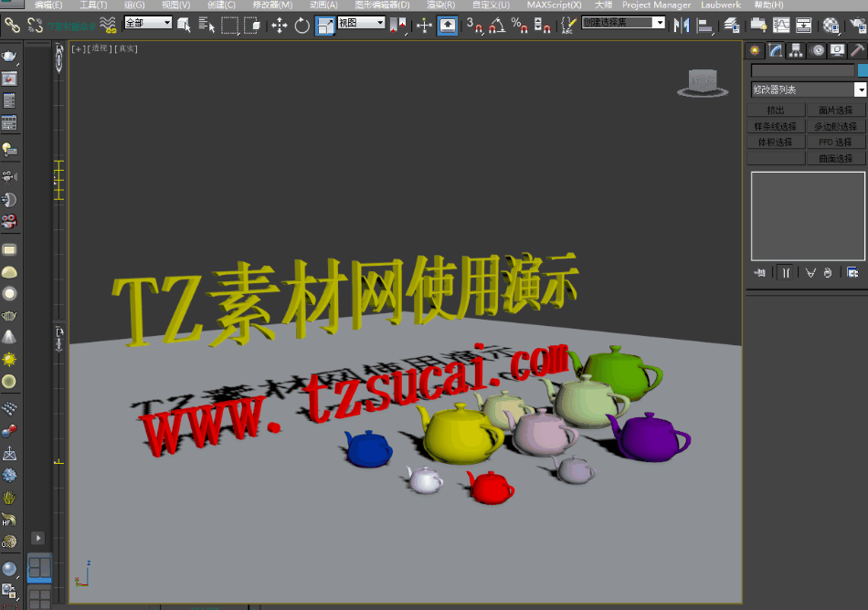868x610 pixels.
Task: Click the FFD 选择 button
Action: (x=836, y=142)
